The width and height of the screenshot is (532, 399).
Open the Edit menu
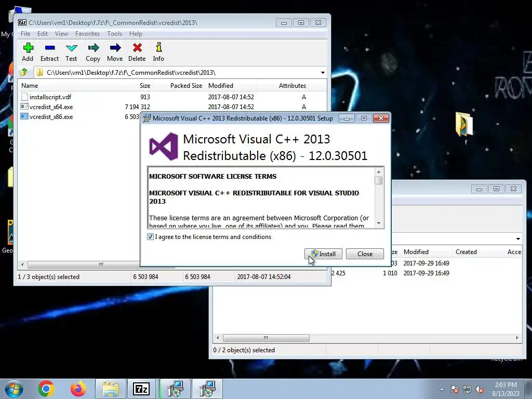pos(43,34)
